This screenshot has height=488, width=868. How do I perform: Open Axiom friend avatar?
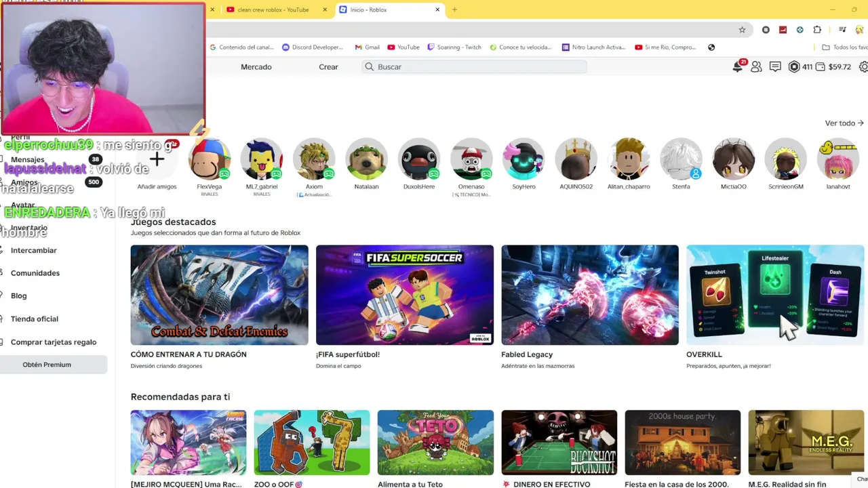314,159
